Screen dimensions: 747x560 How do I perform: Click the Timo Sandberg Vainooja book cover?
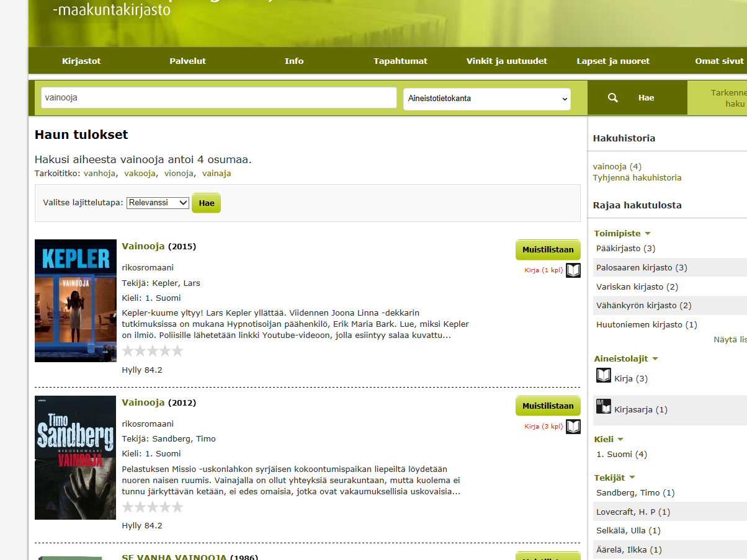pyautogui.click(x=76, y=458)
